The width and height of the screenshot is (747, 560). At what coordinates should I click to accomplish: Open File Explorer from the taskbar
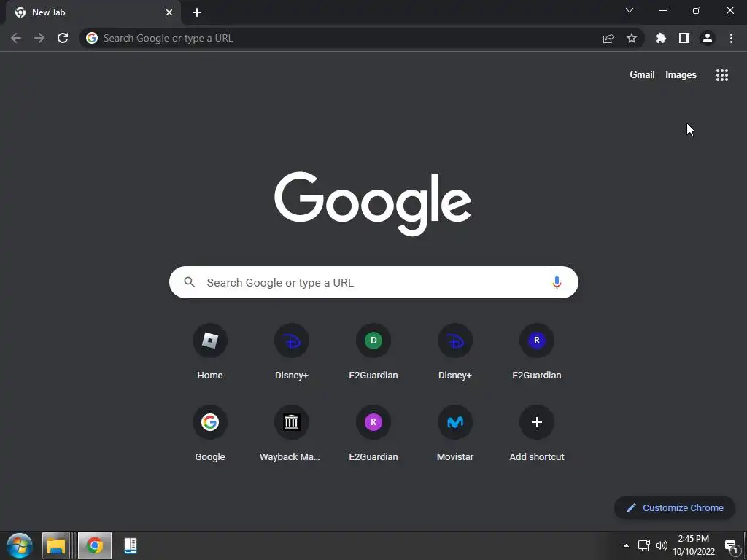click(55, 545)
